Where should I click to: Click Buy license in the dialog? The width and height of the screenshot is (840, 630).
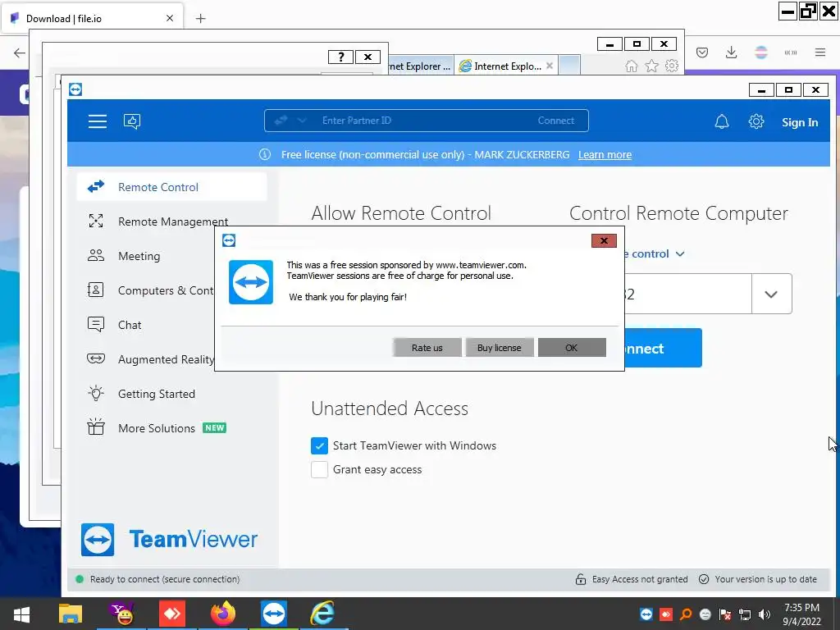(x=500, y=348)
